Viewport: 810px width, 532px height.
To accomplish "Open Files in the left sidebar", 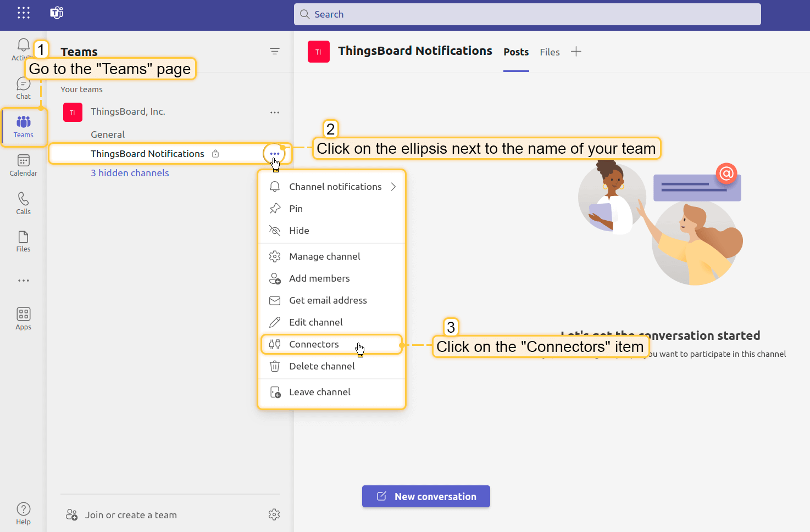I will [23, 242].
